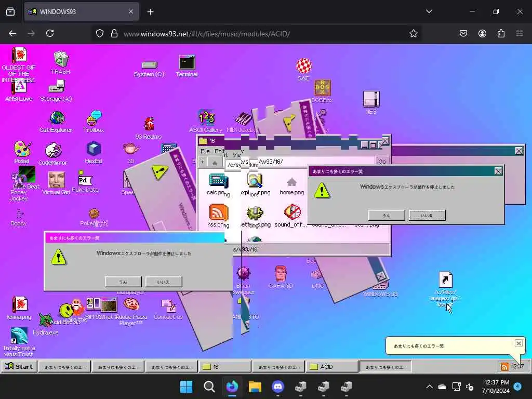Switch to ACID taskbar item
Screen dimensions: 532x399
click(x=332, y=367)
